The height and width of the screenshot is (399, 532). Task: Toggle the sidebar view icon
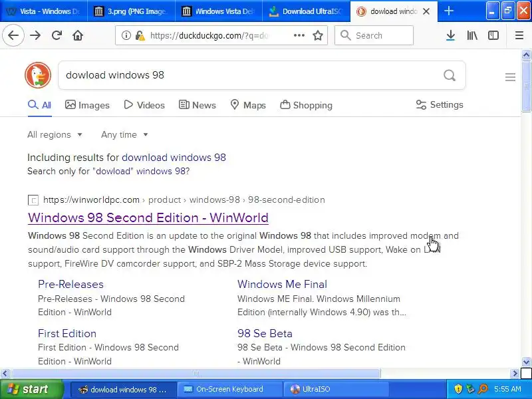(x=493, y=35)
